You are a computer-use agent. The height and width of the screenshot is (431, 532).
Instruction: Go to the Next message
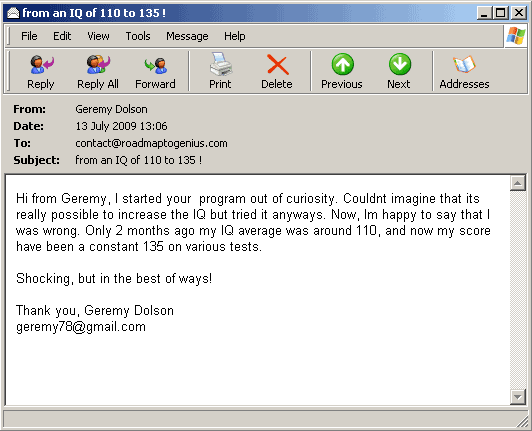399,71
